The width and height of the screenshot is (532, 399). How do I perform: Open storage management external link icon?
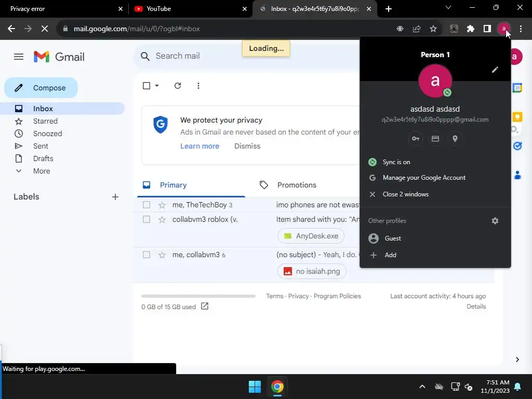coord(205,306)
